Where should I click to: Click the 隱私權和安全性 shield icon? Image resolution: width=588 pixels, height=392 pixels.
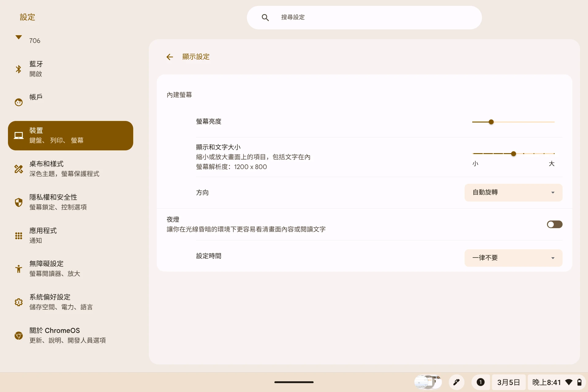pos(19,202)
